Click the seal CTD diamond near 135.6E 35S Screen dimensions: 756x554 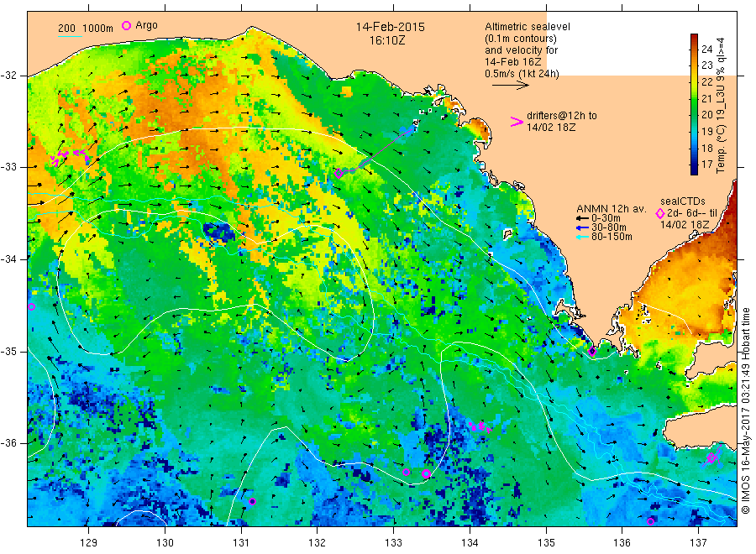coord(592,351)
